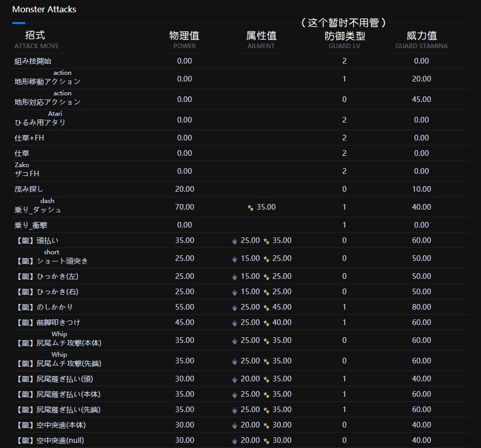The height and width of the screenshot is (448, 481).
Task: Click guard stamina 10.00 in 茂み探し row
Action: pos(422,189)
